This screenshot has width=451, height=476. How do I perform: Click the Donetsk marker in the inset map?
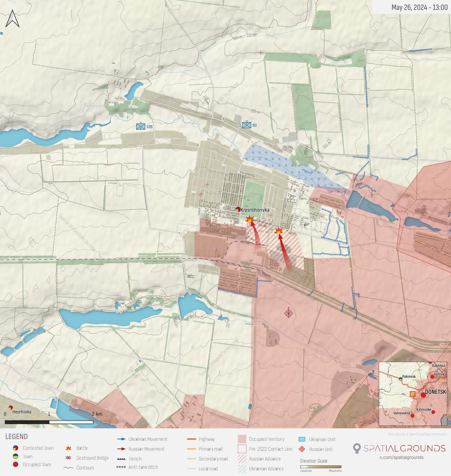coord(423,395)
